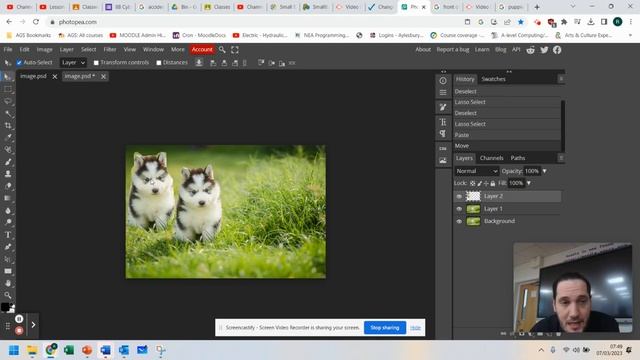The width and height of the screenshot is (640, 360).
Task: Open the image preview panel icon
Action: coord(443,161)
